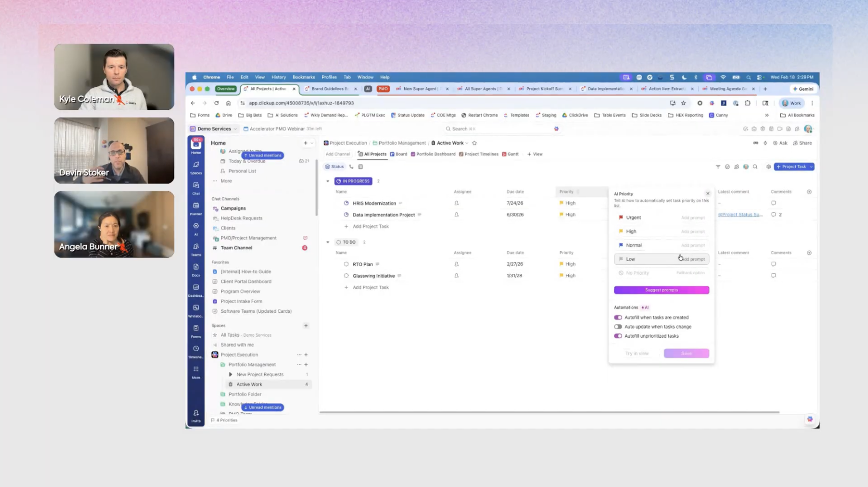Add a column in the In Progress header
Image resolution: width=868 pixels, height=487 pixels.
coord(809,192)
